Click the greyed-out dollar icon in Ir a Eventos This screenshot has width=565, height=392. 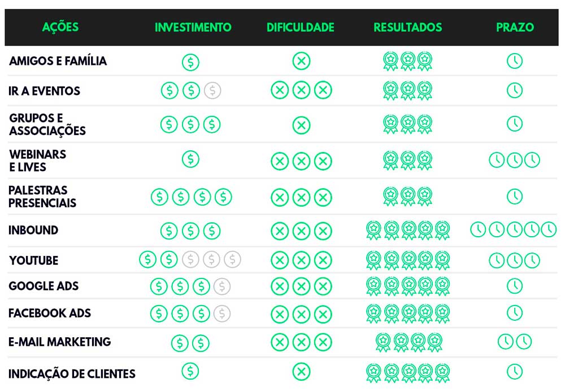(x=212, y=90)
